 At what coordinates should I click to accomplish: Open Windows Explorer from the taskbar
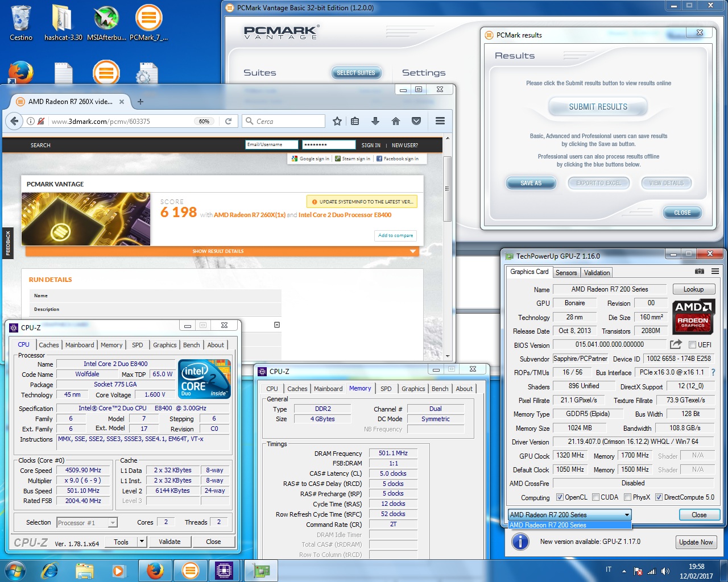tap(84, 570)
